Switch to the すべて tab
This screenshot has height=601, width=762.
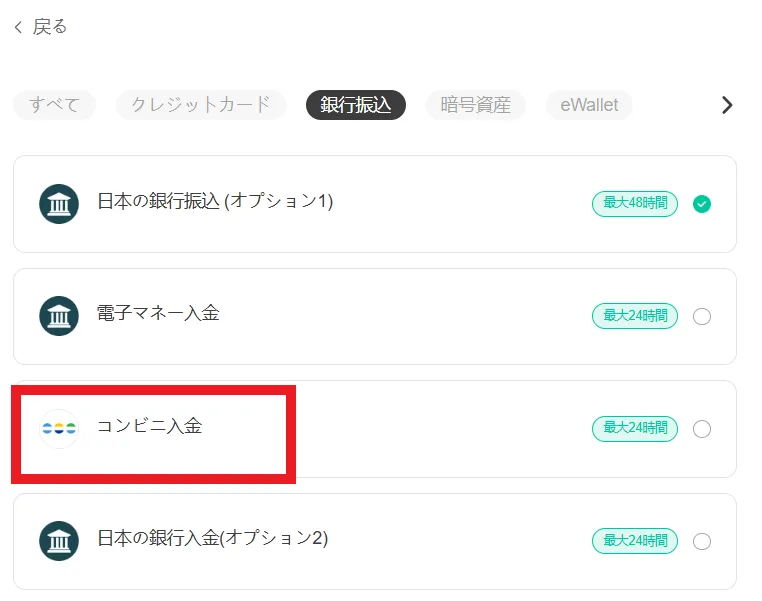pyautogui.click(x=54, y=105)
